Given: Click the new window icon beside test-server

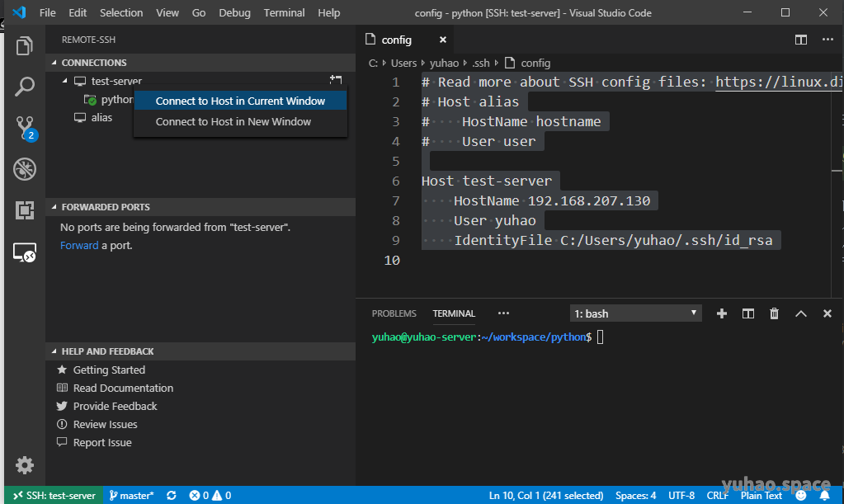Looking at the screenshot, I should tap(336, 80).
